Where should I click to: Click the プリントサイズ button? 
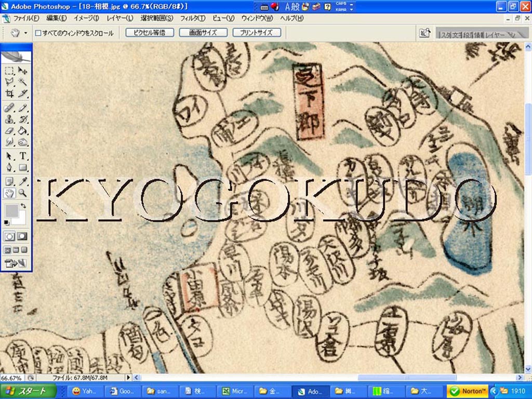click(x=257, y=33)
